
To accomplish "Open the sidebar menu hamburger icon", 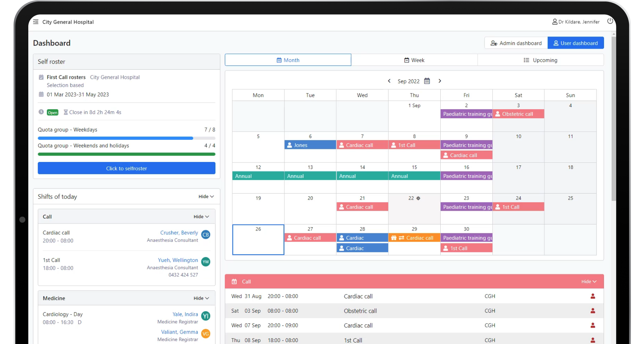I will click(36, 22).
